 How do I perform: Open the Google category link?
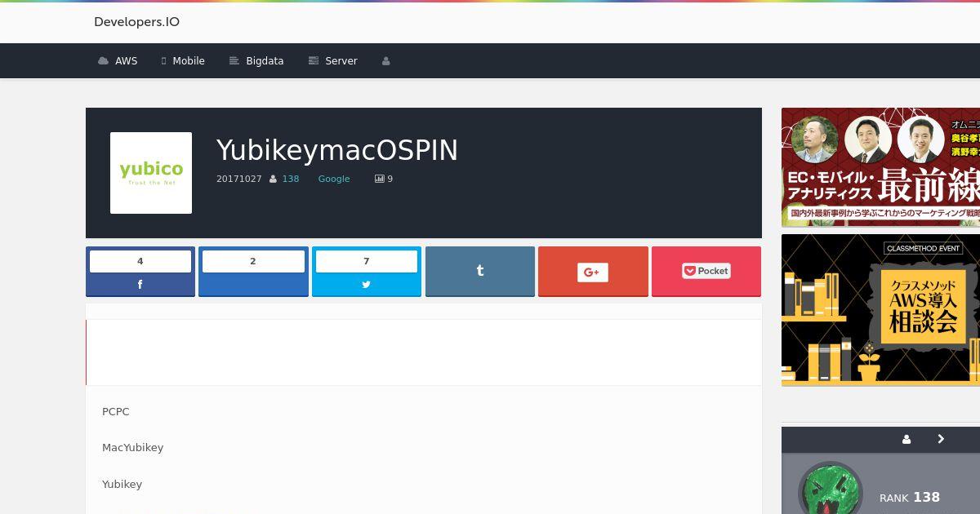pos(334,179)
